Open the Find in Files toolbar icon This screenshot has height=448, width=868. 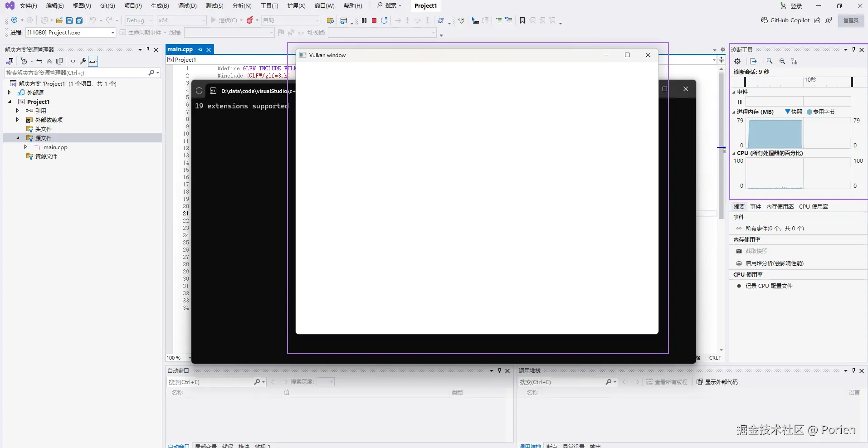click(x=330, y=20)
